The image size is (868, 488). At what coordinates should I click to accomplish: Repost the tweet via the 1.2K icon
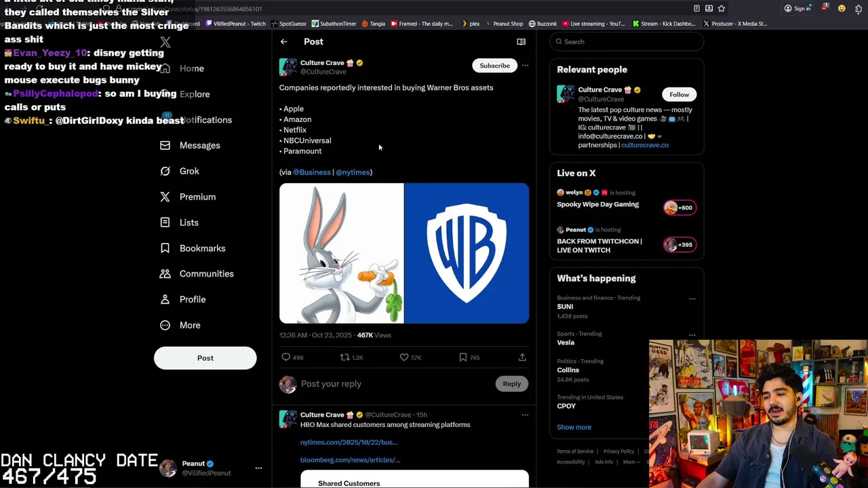[344, 357]
